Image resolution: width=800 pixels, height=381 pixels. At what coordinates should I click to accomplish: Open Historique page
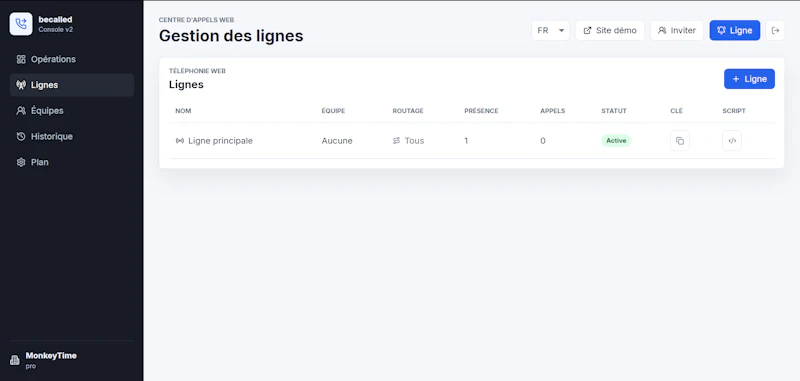[72, 137]
